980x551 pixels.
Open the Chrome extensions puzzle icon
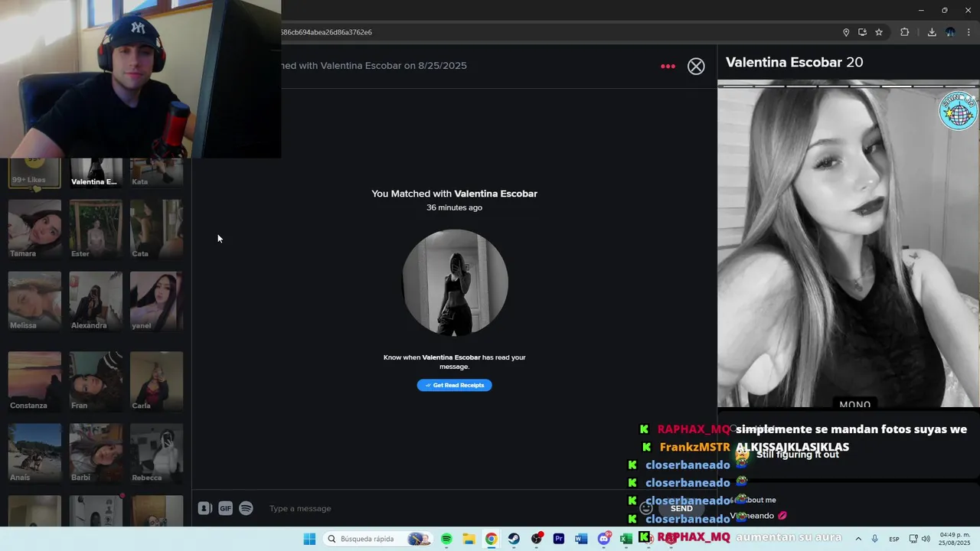click(904, 32)
